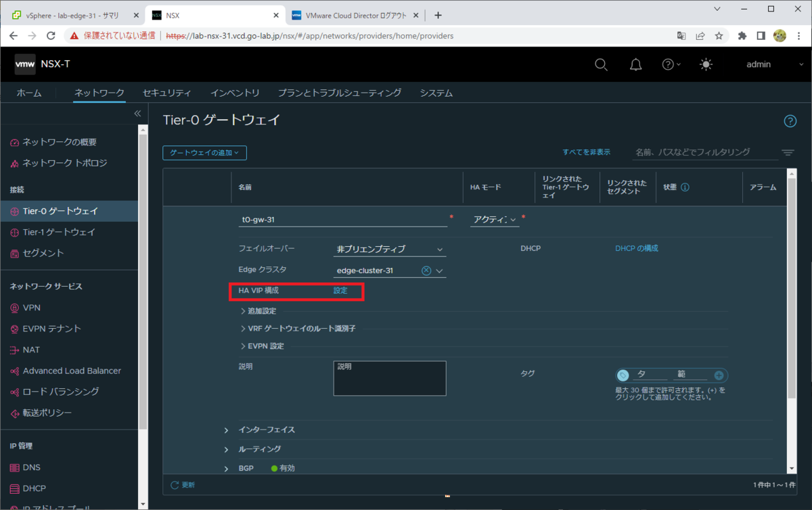The width and height of the screenshot is (812, 510).
Task: Open Advanced Load Balancer in sidebar
Action: click(72, 371)
